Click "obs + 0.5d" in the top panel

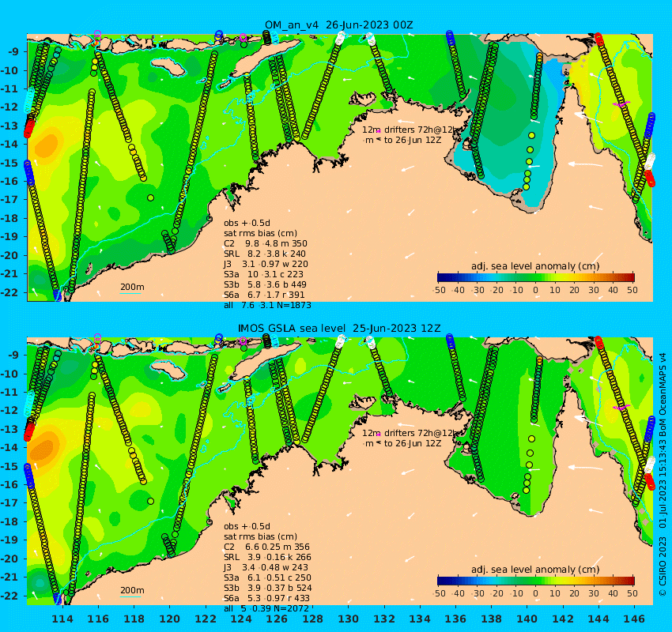click(247, 223)
